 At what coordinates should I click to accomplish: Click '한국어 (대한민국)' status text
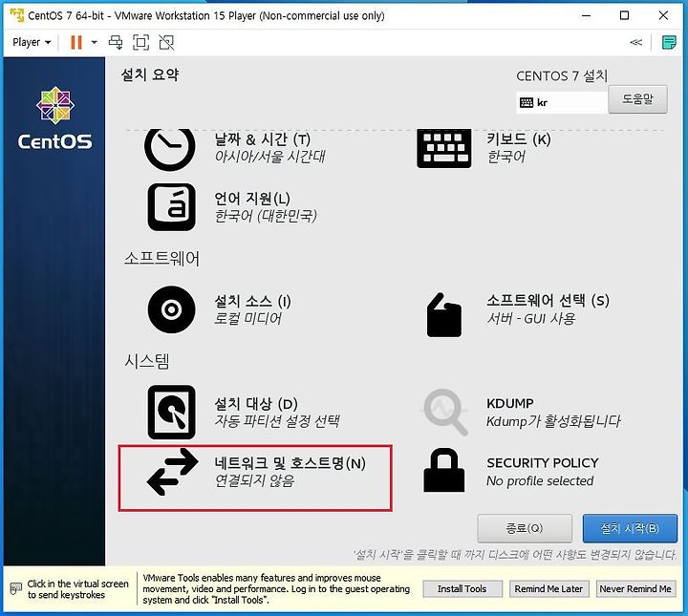coord(266,216)
